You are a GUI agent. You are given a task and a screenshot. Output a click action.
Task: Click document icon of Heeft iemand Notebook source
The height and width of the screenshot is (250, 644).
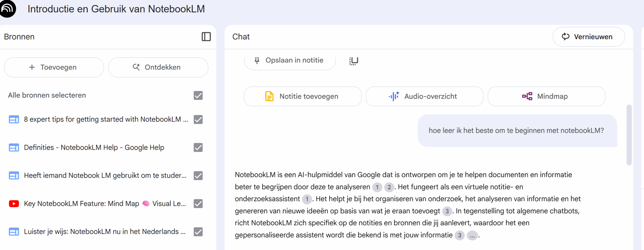pos(14,176)
